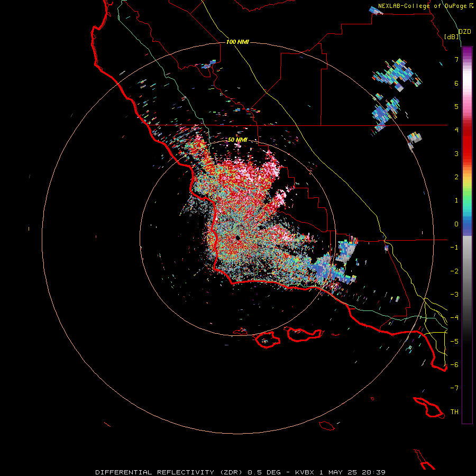Click the ZDR color scale bar
Viewport: 476px width, 476px height.
point(467,235)
